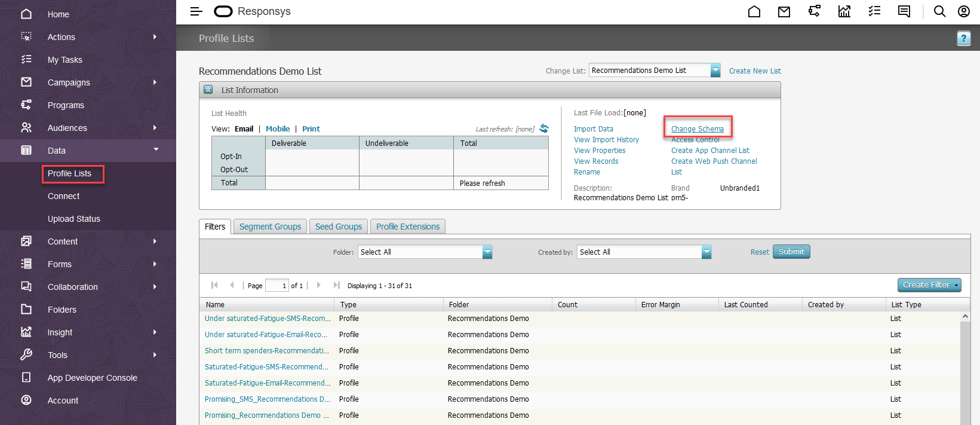Click the Import Data link
Screen dimensions: 980x425
coord(594,129)
